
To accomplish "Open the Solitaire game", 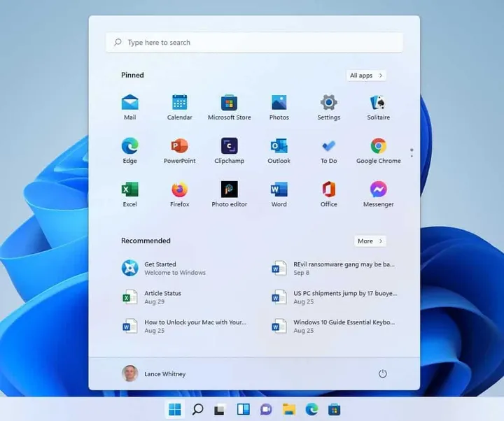I will pyautogui.click(x=378, y=107).
